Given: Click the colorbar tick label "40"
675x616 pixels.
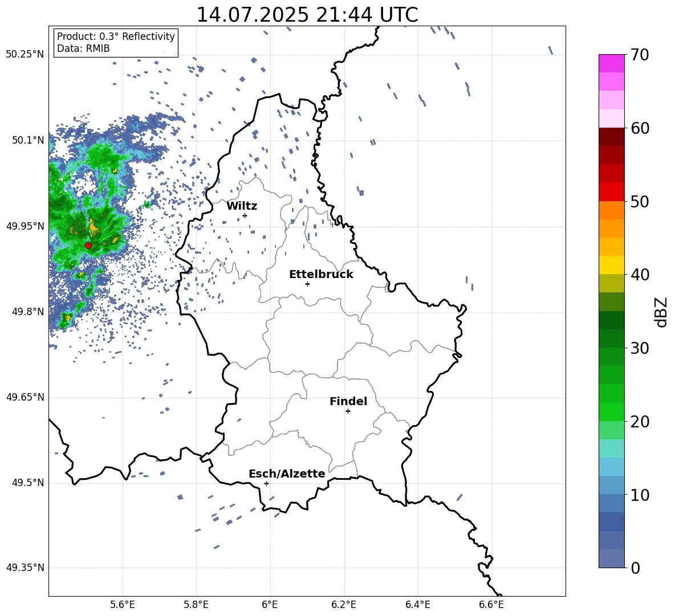Looking at the screenshot, I should pyautogui.click(x=640, y=275).
